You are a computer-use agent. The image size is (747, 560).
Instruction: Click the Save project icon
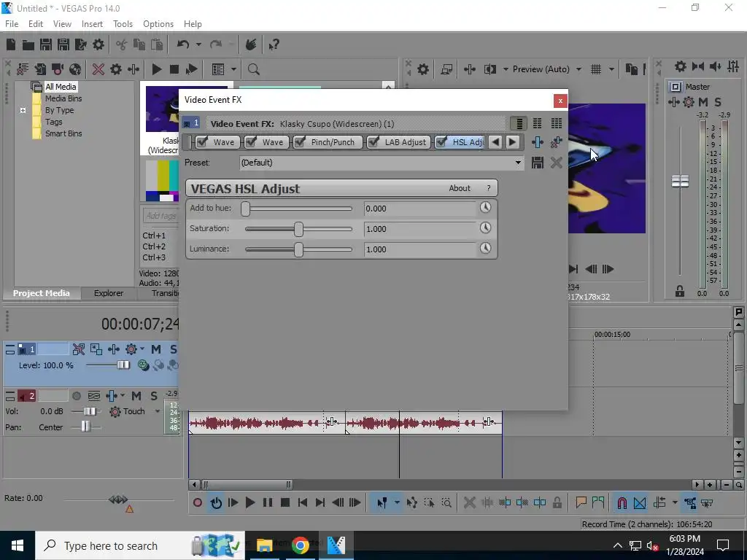coord(46,44)
